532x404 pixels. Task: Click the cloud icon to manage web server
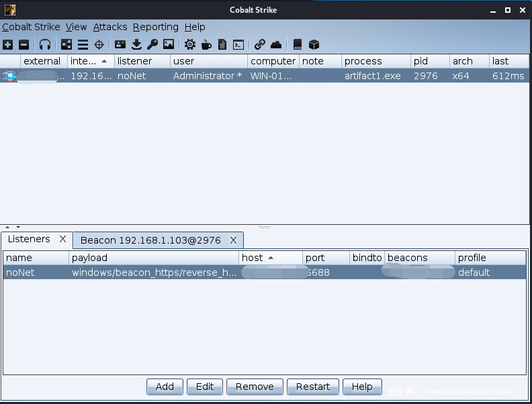tap(276, 45)
